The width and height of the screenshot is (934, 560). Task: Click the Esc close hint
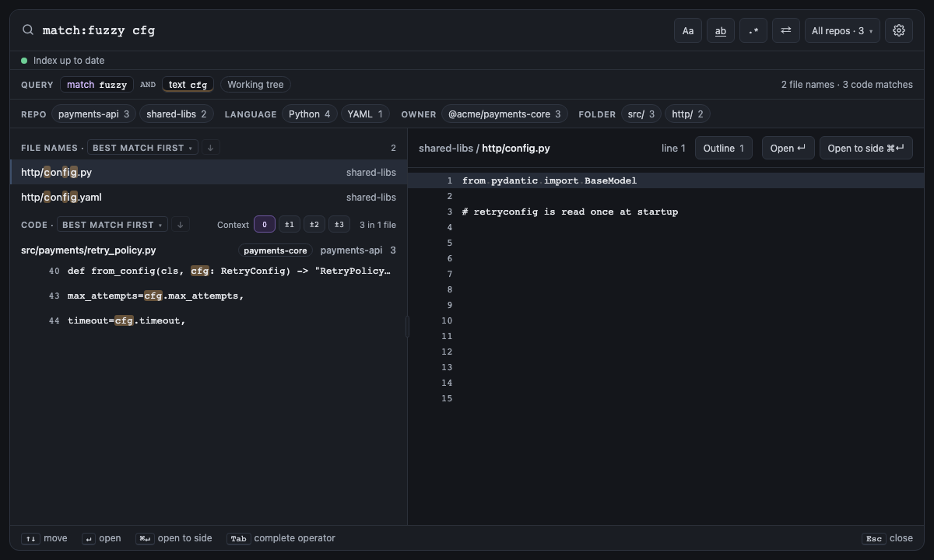coord(887,538)
